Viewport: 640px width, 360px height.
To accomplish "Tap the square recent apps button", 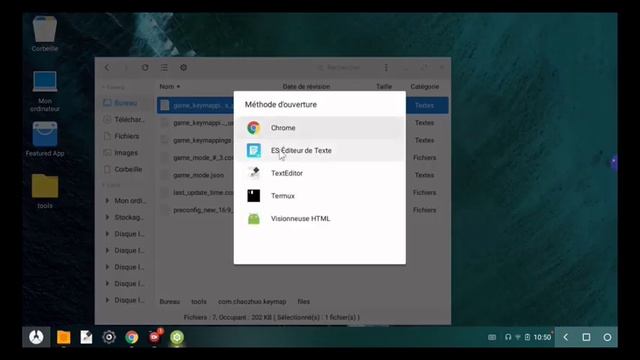I will coord(587,337).
